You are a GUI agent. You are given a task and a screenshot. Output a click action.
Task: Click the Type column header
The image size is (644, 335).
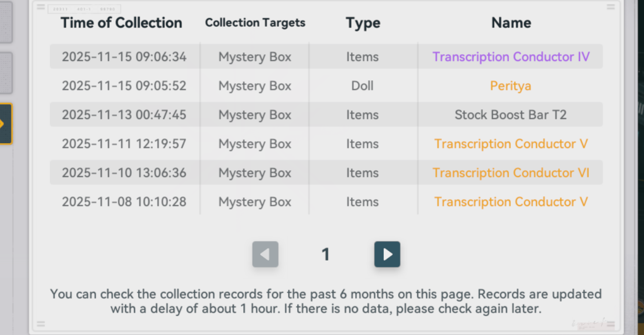click(363, 23)
